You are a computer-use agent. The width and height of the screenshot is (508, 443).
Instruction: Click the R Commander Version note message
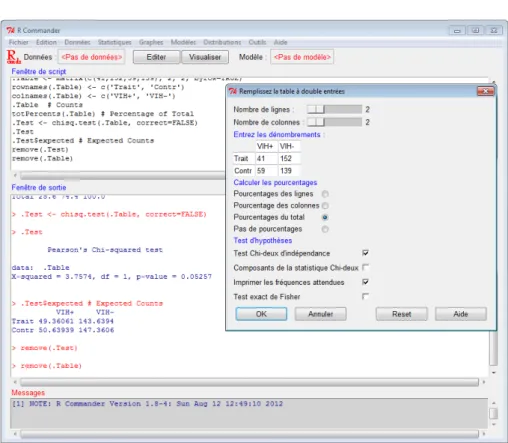pyautogui.click(x=147, y=404)
